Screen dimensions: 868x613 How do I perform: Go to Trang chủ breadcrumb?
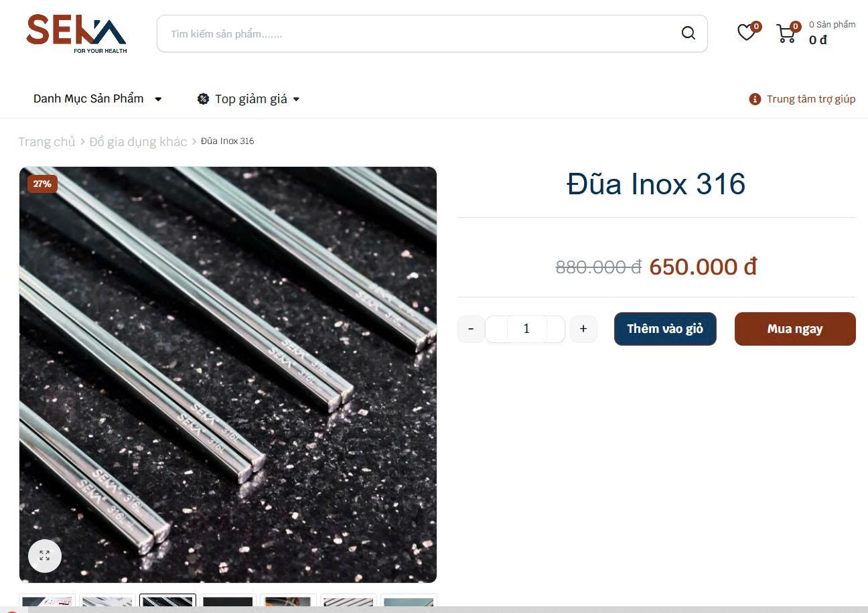(47, 141)
